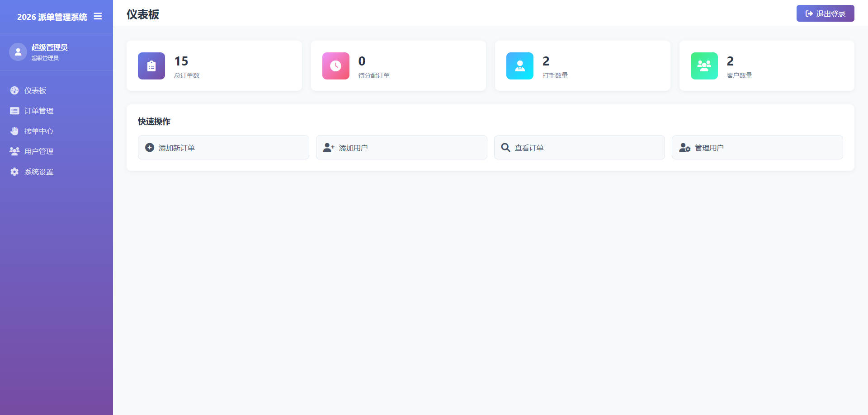This screenshot has width=868, height=415.
Task: Click the hand icon beside 接单中心
Action: 14,131
